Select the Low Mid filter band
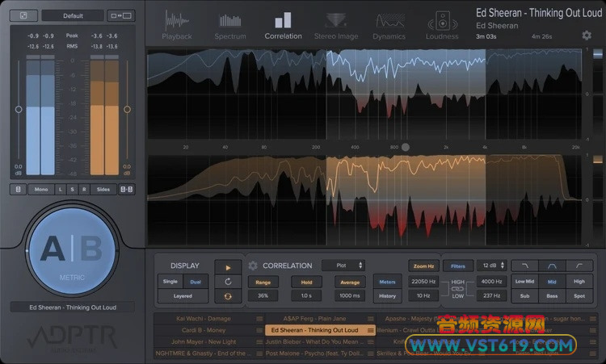 pos(525,282)
